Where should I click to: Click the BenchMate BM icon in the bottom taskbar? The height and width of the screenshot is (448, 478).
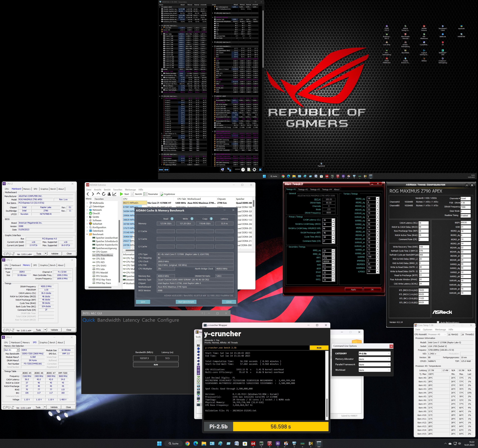click(311, 443)
